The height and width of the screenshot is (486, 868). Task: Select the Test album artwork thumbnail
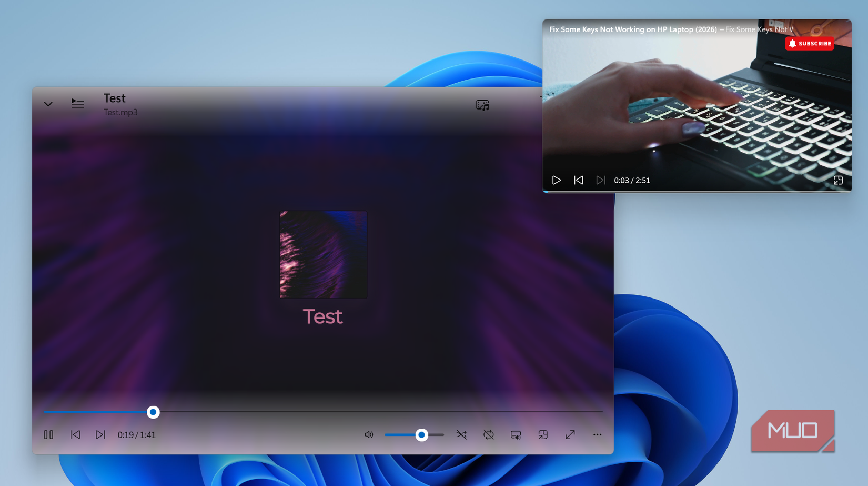(x=322, y=254)
